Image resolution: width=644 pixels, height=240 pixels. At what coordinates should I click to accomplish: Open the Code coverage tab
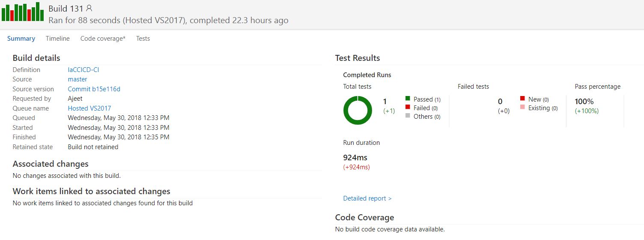pyautogui.click(x=103, y=39)
